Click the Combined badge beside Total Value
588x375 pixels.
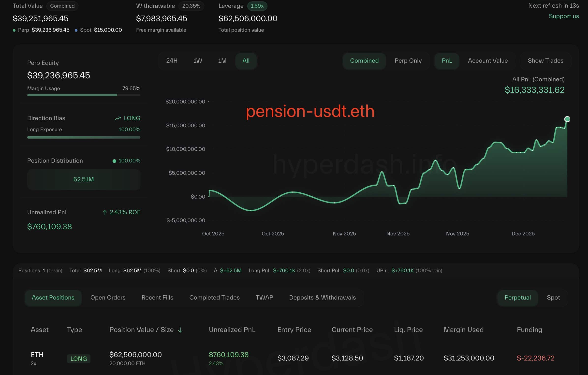tap(62, 6)
